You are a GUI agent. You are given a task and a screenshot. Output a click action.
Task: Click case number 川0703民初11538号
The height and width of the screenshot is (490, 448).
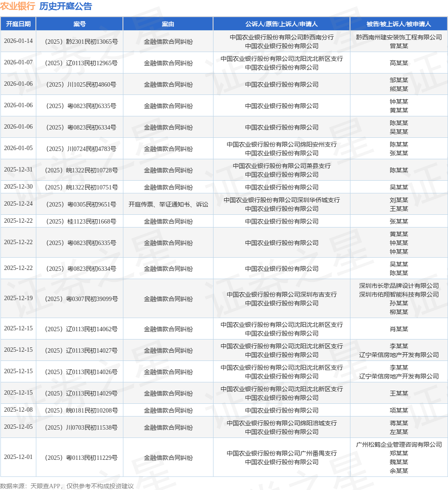(x=81, y=427)
